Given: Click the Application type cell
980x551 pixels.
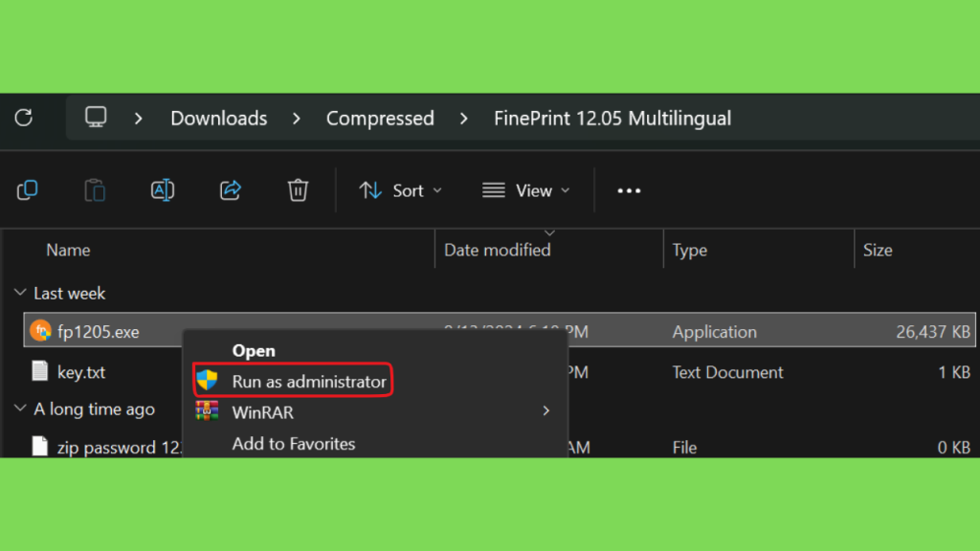Looking at the screenshot, I should coord(714,332).
